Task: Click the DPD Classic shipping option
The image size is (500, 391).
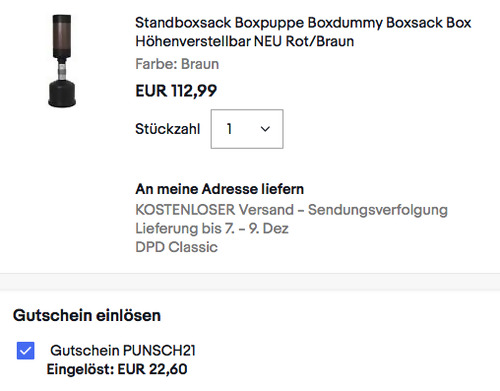Action: tap(176, 247)
